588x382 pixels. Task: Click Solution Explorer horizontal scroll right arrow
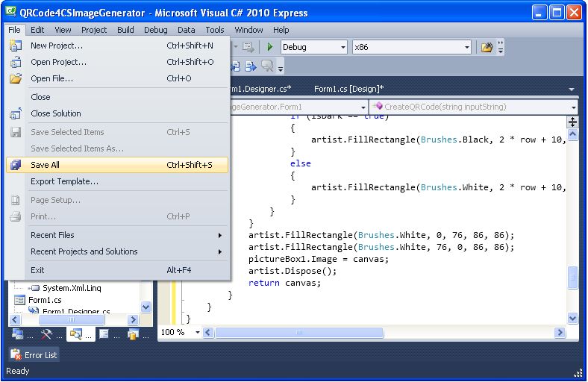click(133, 320)
